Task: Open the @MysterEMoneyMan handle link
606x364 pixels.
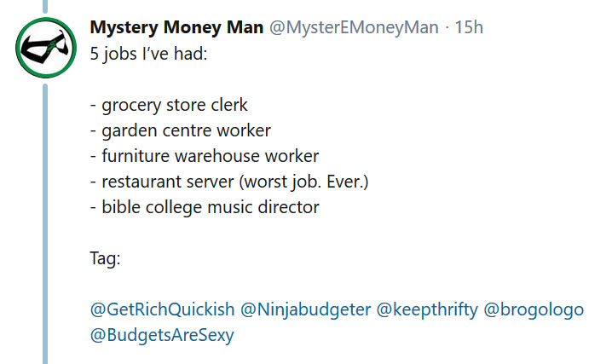Action: click(354, 27)
